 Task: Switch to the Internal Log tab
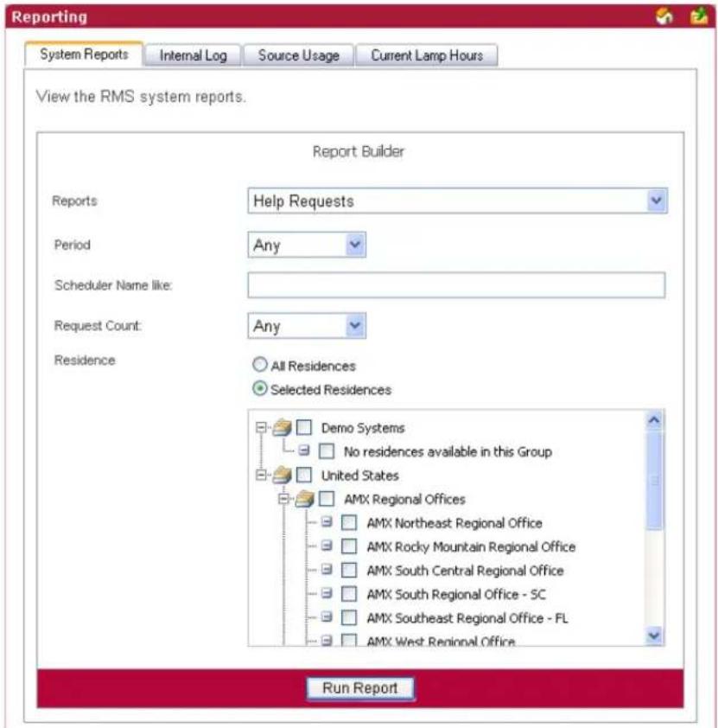(x=194, y=55)
